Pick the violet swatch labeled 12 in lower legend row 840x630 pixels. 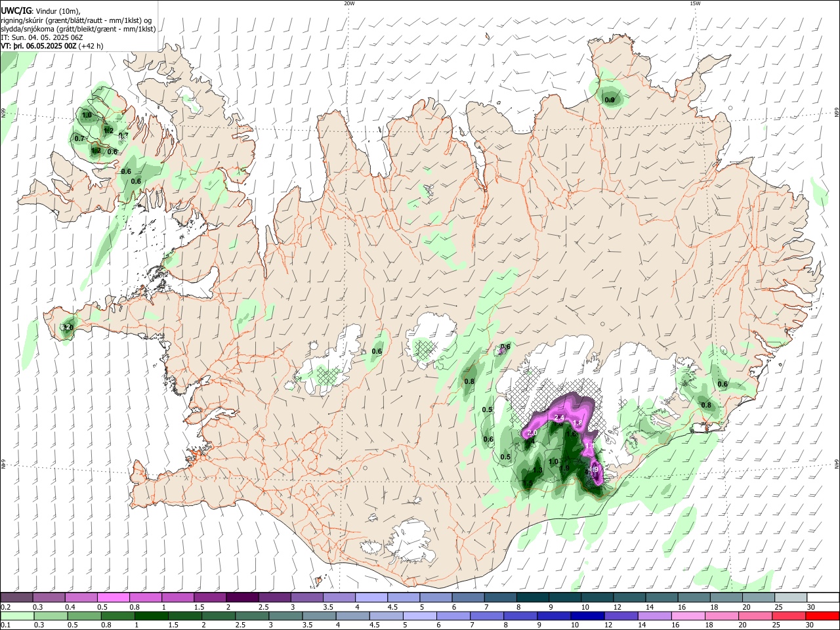click(x=621, y=616)
